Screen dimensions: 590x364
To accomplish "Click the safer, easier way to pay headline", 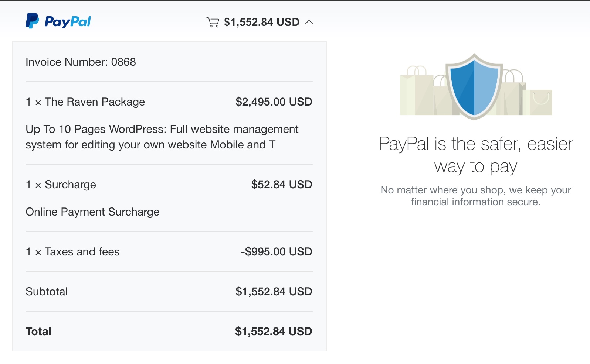I will click(476, 155).
